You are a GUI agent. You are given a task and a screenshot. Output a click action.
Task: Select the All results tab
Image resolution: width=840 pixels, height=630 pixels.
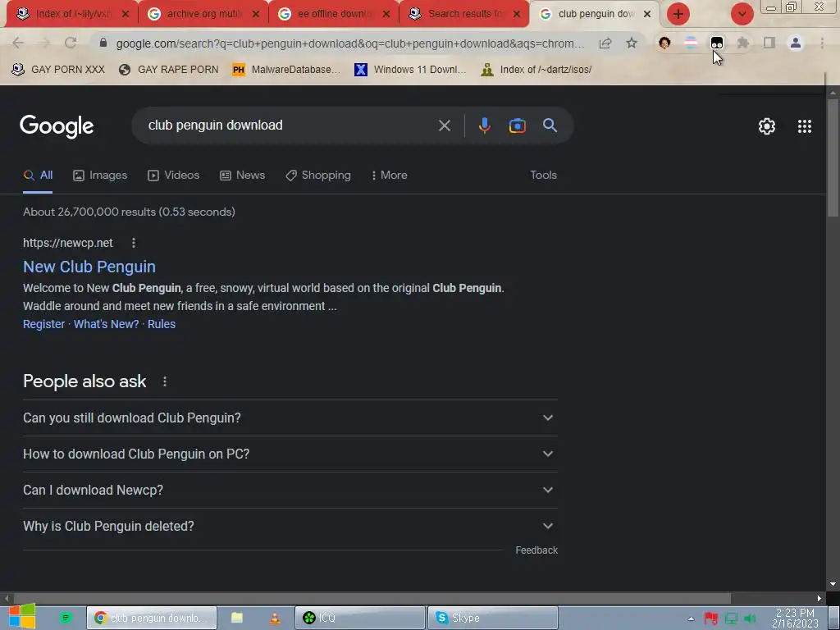pyautogui.click(x=38, y=176)
